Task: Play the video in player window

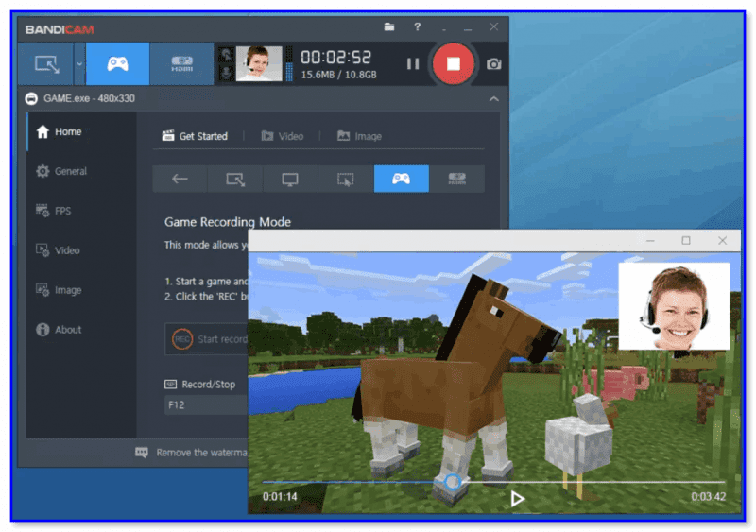Action: click(517, 498)
